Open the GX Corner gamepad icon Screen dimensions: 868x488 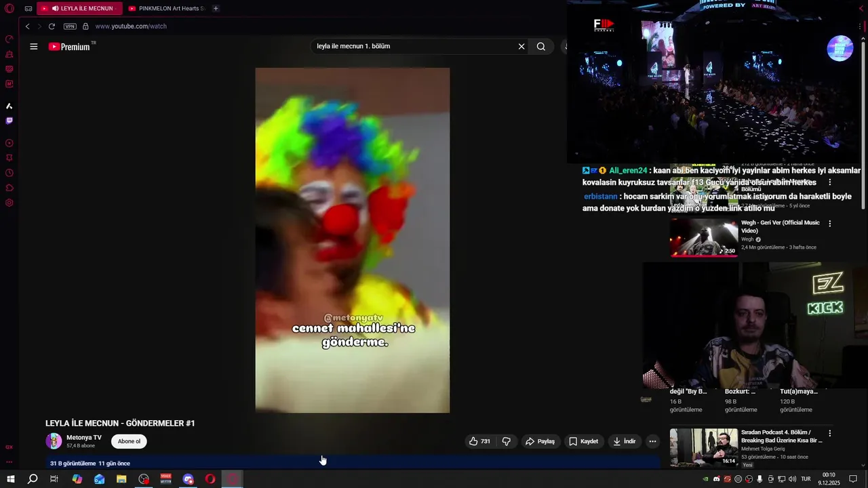coord(28,9)
